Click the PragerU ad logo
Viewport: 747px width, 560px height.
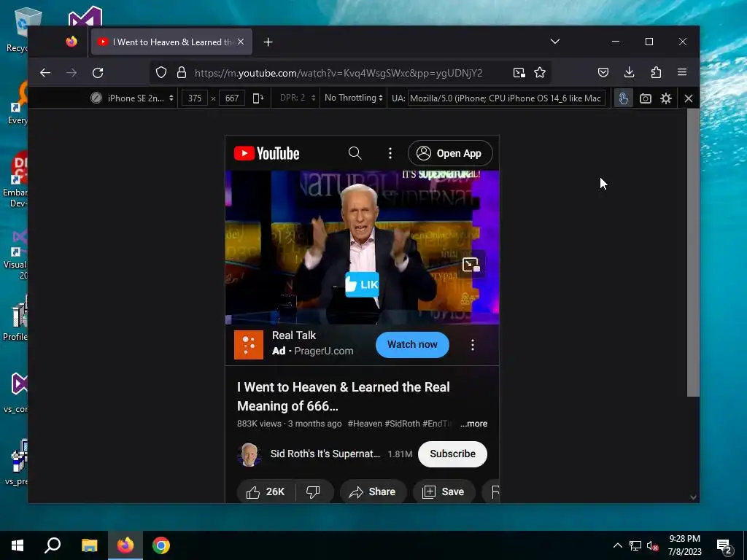point(249,345)
